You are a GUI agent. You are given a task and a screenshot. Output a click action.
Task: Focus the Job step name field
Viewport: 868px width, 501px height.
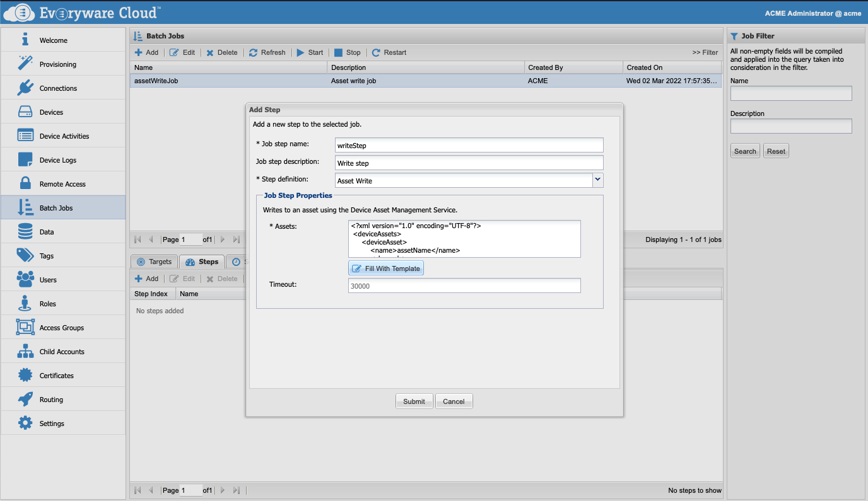tap(469, 145)
